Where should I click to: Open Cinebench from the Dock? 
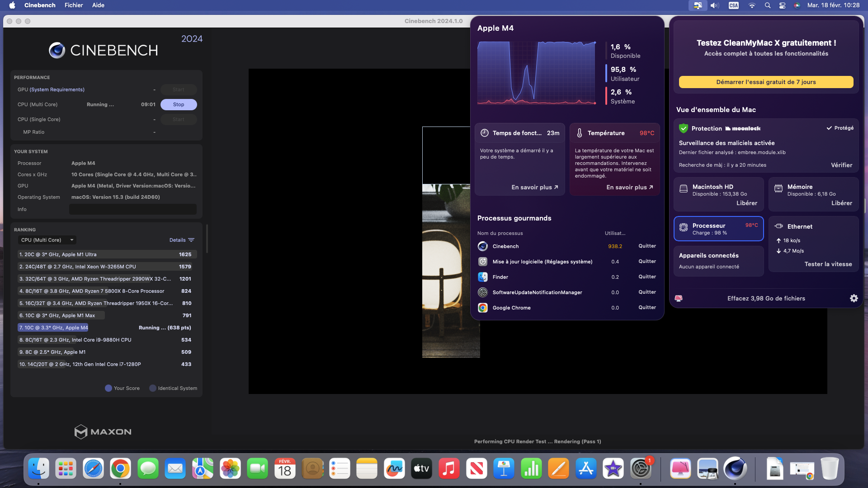tap(735, 469)
